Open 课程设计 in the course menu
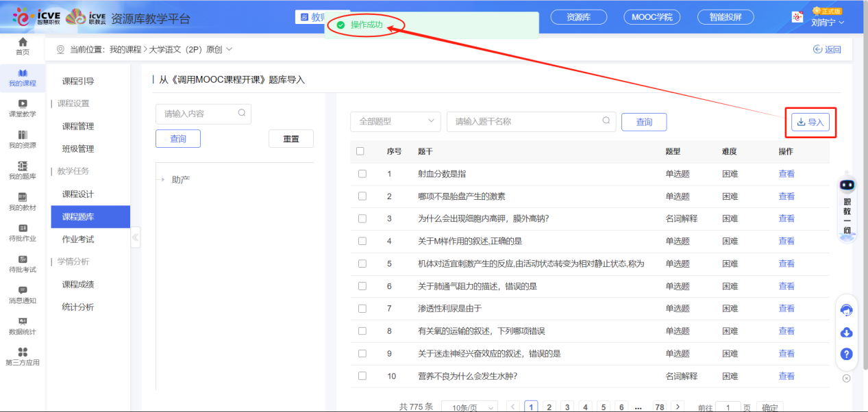868x412 pixels. tap(78, 194)
